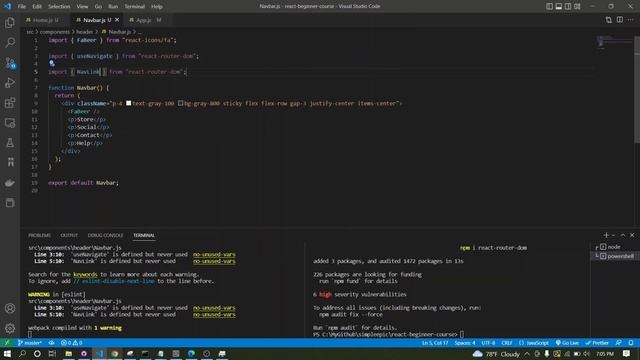Click the lightbulb code action on line 4

point(52,63)
